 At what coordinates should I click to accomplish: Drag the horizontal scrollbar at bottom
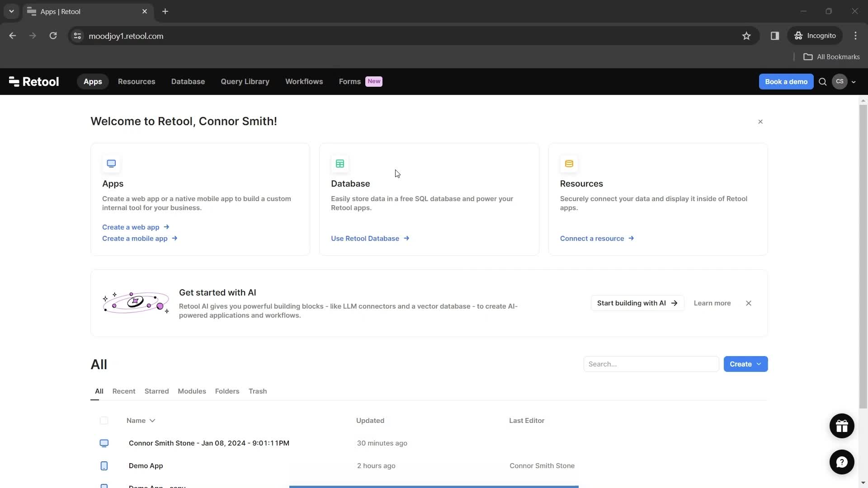[x=434, y=486]
